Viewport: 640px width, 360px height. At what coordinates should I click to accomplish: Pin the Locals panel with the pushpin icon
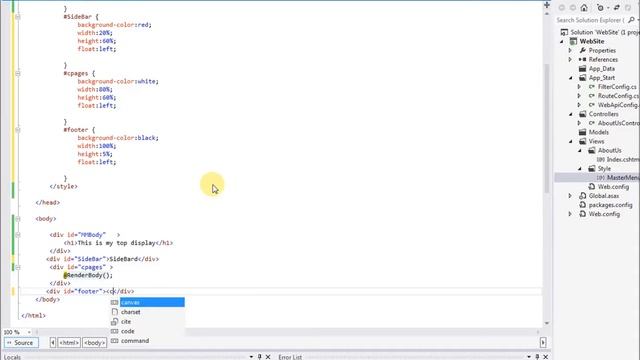coord(259,357)
